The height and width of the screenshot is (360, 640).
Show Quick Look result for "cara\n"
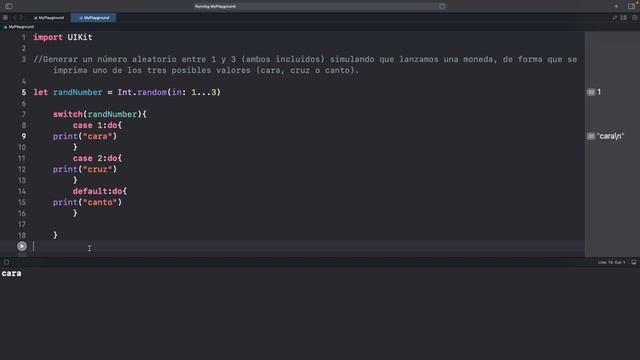[x=591, y=136]
